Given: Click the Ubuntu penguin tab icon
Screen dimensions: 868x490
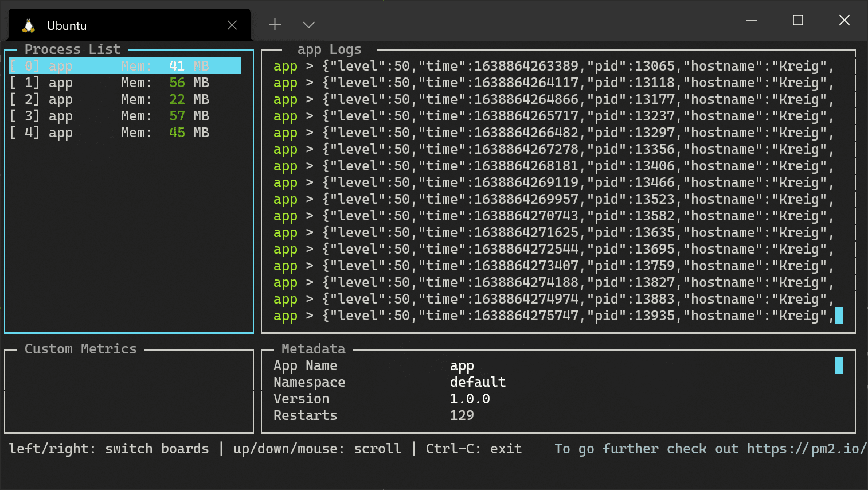Looking at the screenshot, I should tap(29, 25).
